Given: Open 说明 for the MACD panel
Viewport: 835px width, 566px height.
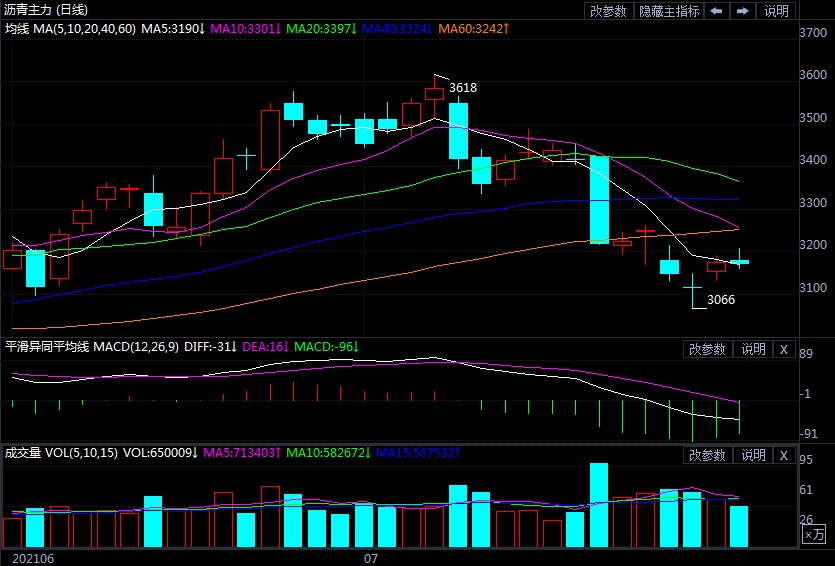Looking at the screenshot, I should 752,348.
